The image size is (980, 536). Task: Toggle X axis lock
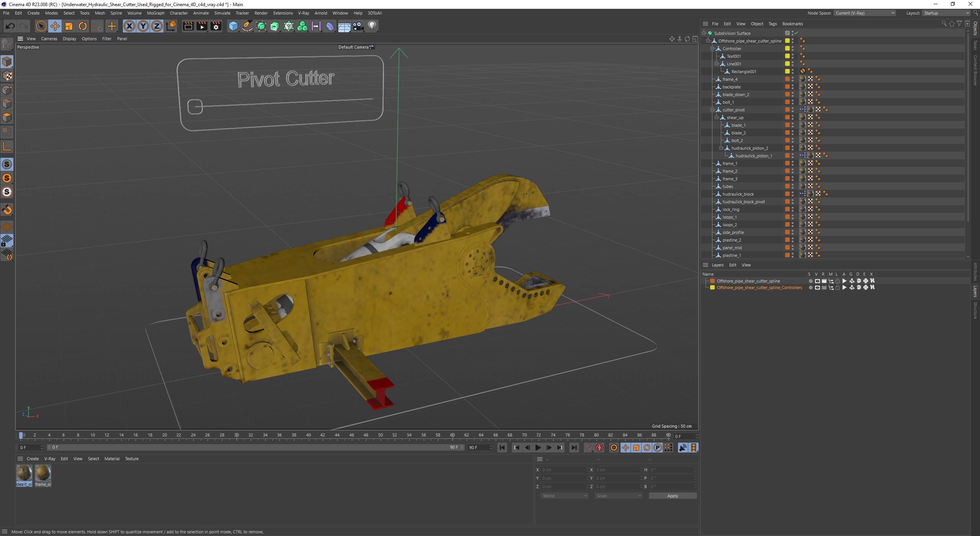pyautogui.click(x=129, y=26)
